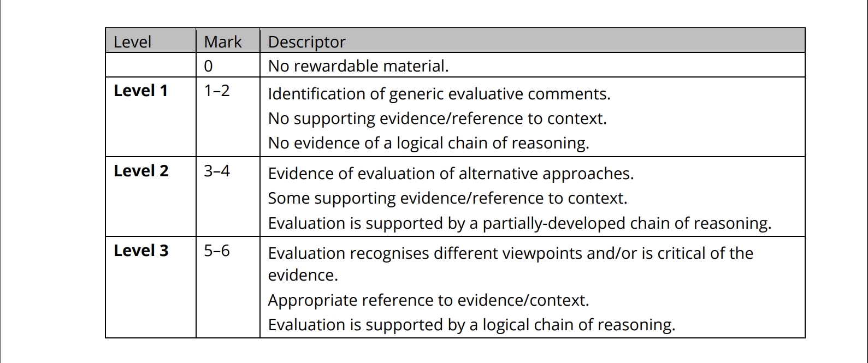868x363 pixels.
Task: Click the "No rewardable material." text
Action: 358,66
